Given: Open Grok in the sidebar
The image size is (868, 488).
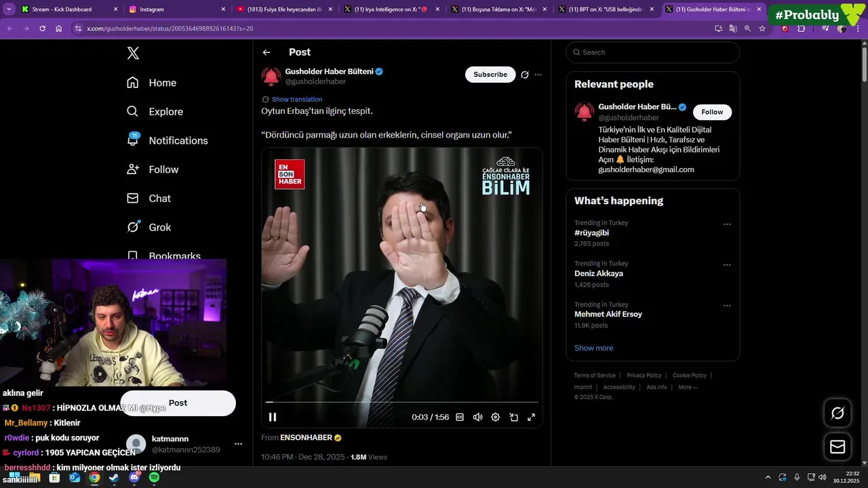Looking at the screenshot, I should [149, 228].
